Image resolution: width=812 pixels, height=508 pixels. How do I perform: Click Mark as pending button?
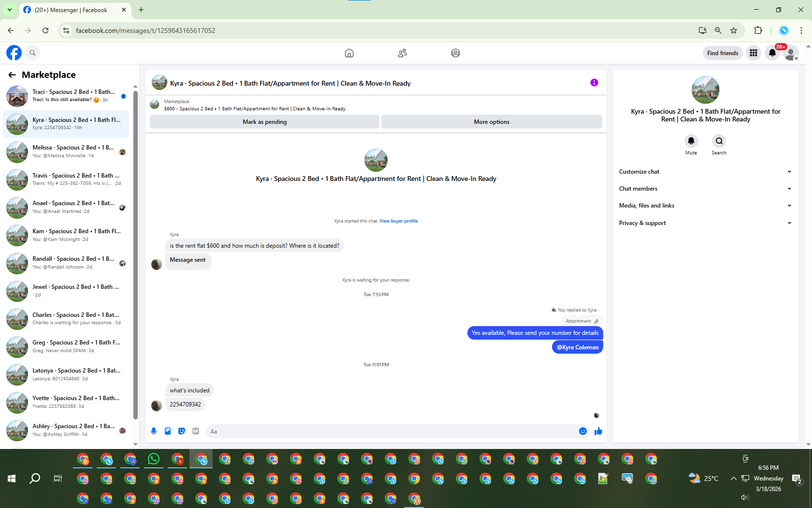pos(264,122)
